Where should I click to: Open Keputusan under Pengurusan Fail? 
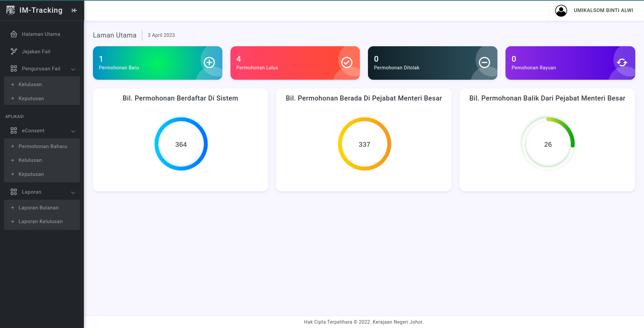click(31, 99)
